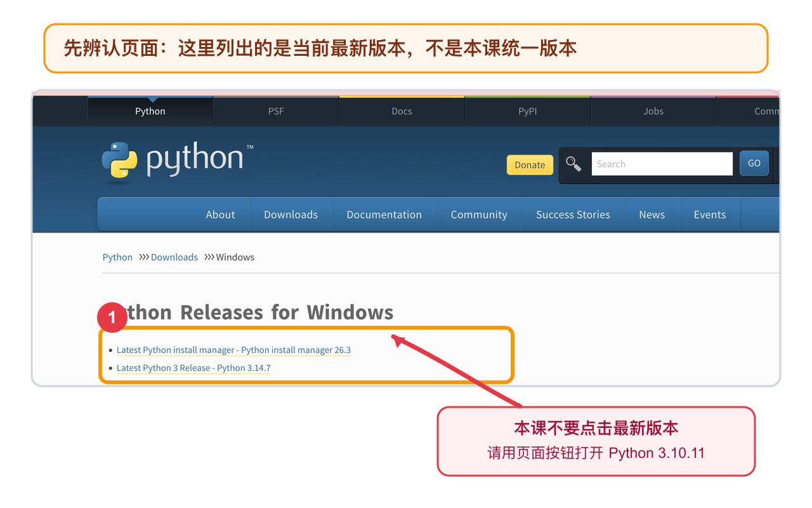Open the Success Stories menu item
Viewport: 812px width, 508px height.
[573, 215]
